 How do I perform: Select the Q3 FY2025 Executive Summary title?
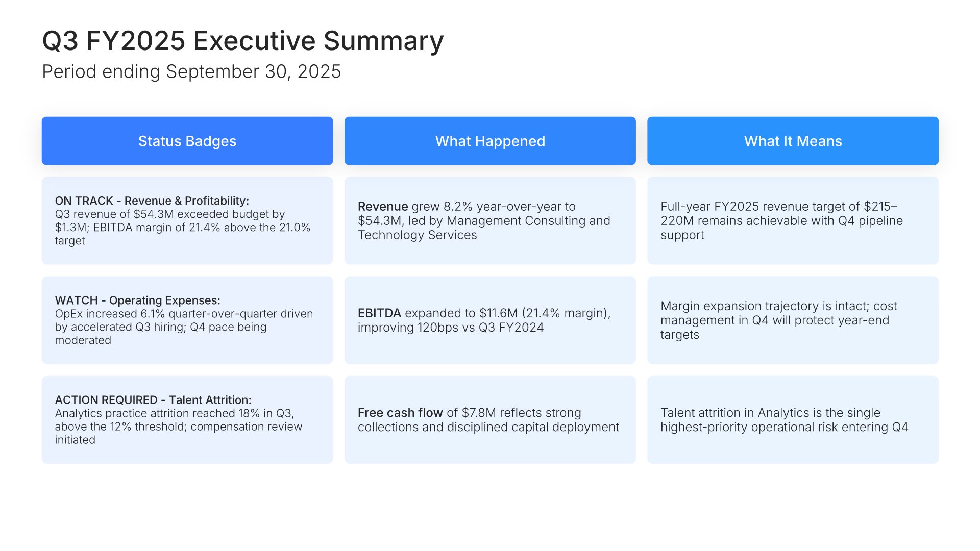243,41
